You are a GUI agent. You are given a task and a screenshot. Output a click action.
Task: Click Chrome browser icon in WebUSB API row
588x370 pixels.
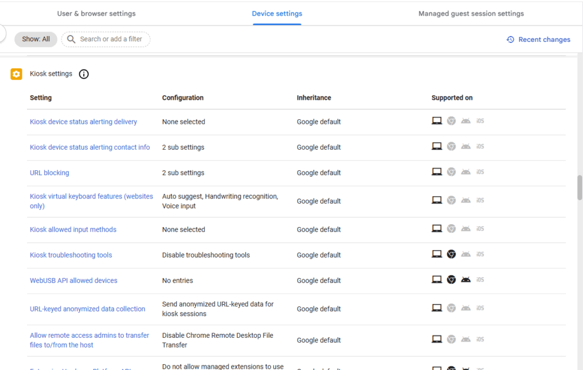pyautogui.click(x=451, y=279)
